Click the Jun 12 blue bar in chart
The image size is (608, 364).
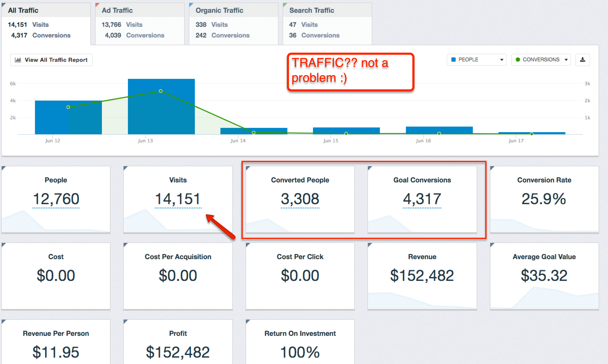coord(68,117)
